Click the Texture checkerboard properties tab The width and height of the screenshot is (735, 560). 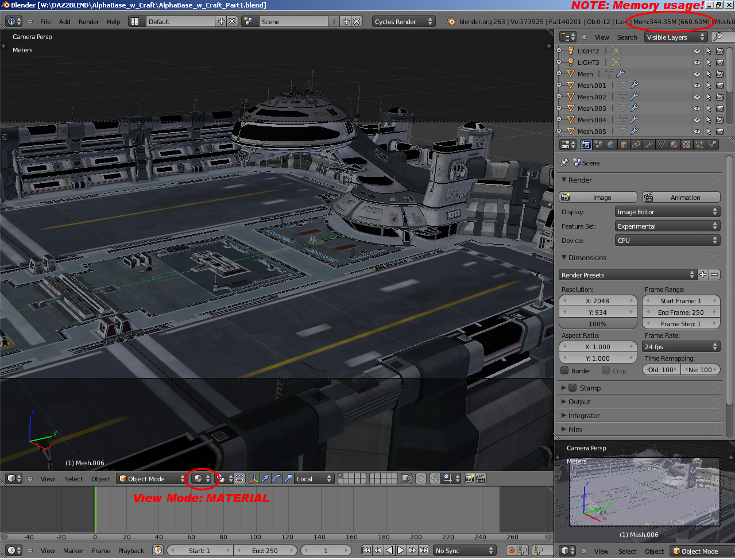tap(687, 145)
